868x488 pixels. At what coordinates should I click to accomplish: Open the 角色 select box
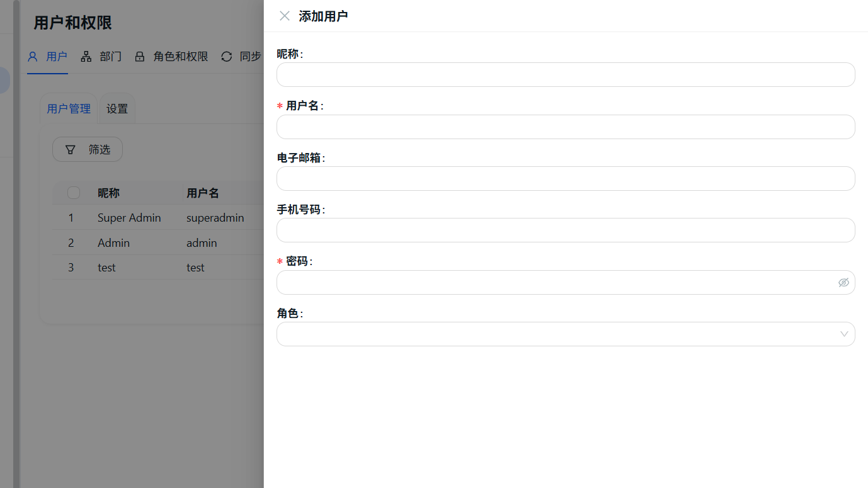point(566,334)
